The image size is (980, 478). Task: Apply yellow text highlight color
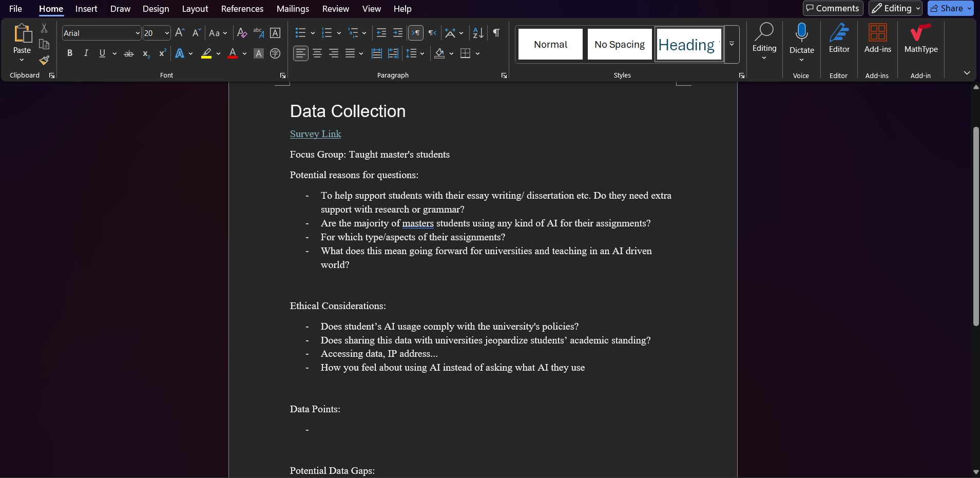point(206,53)
